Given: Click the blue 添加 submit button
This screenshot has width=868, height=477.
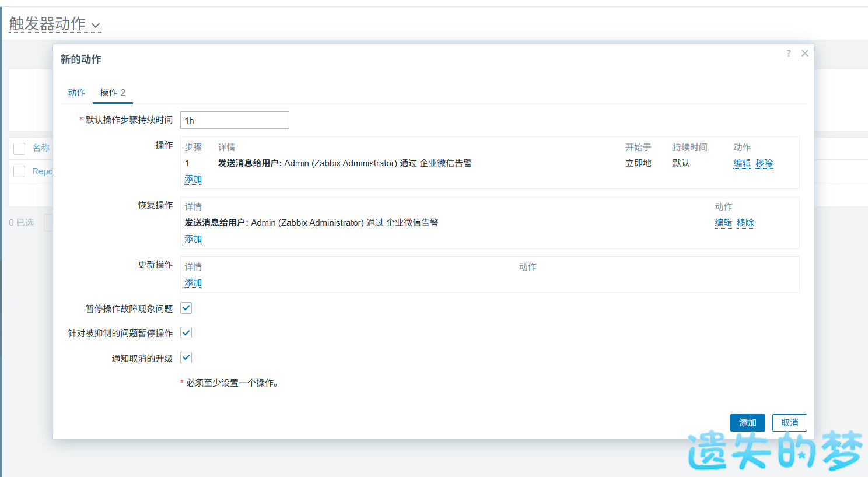Looking at the screenshot, I should pyautogui.click(x=748, y=423).
